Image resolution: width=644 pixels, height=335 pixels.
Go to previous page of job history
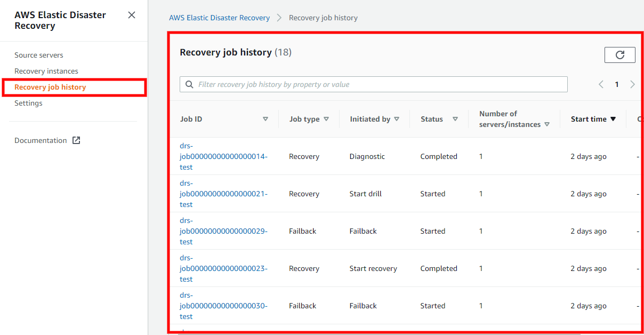(x=601, y=84)
